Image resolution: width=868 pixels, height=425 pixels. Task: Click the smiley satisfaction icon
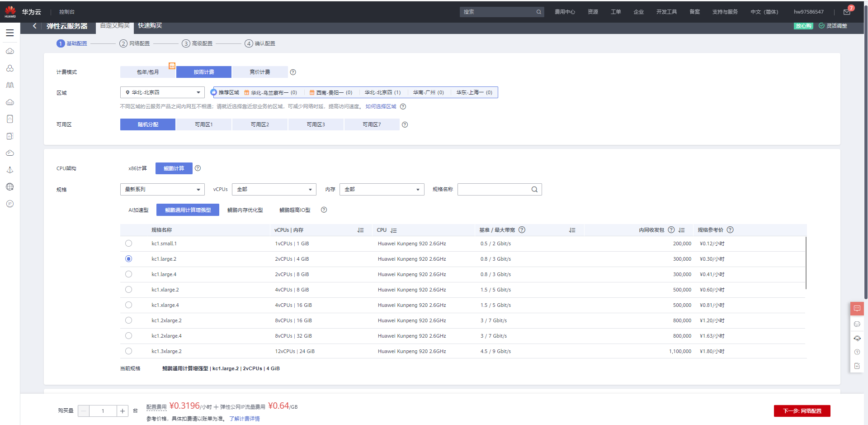coord(857,324)
